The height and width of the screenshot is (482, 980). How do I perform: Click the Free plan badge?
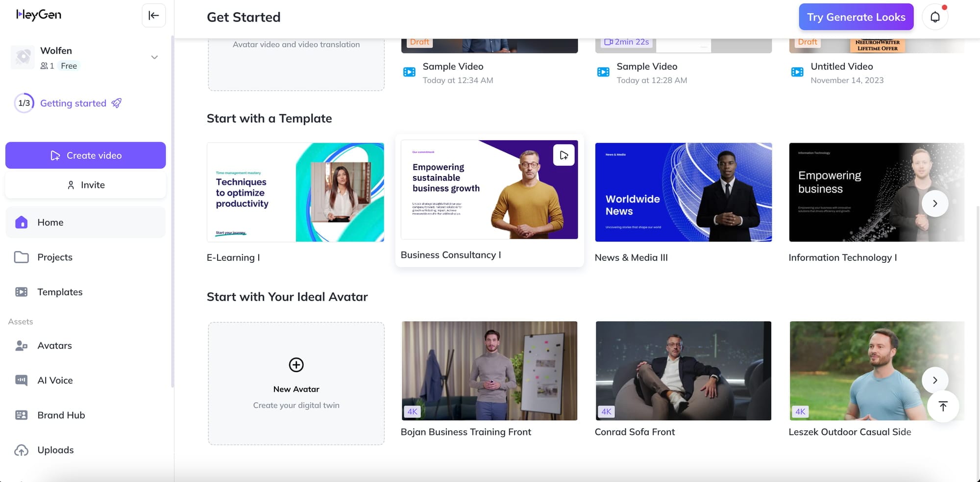pyautogui.click(x=69, y=66)
